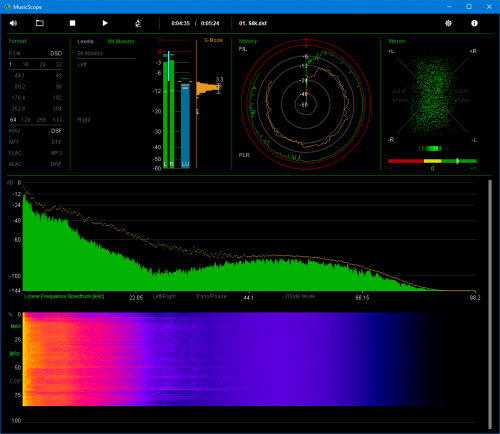Click the MP3 file type label
Image resolution: width=500 pixels, height=434 pixels.
56,153
